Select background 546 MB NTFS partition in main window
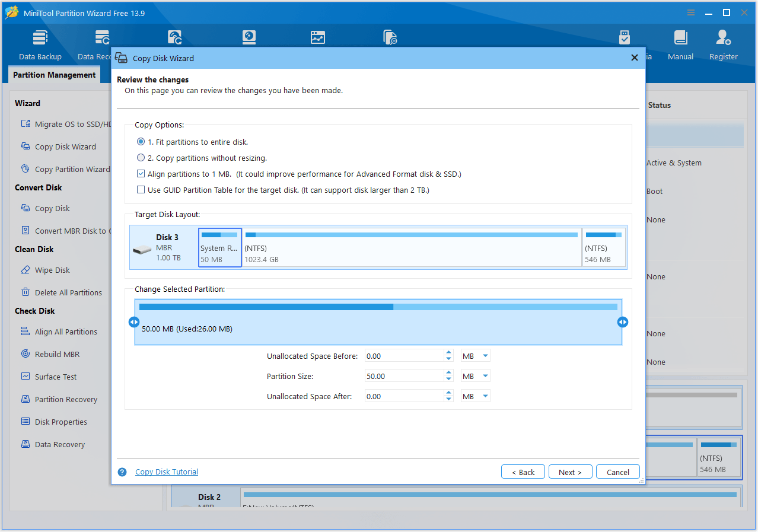The image size is (758, 532). tap(719, 457)
